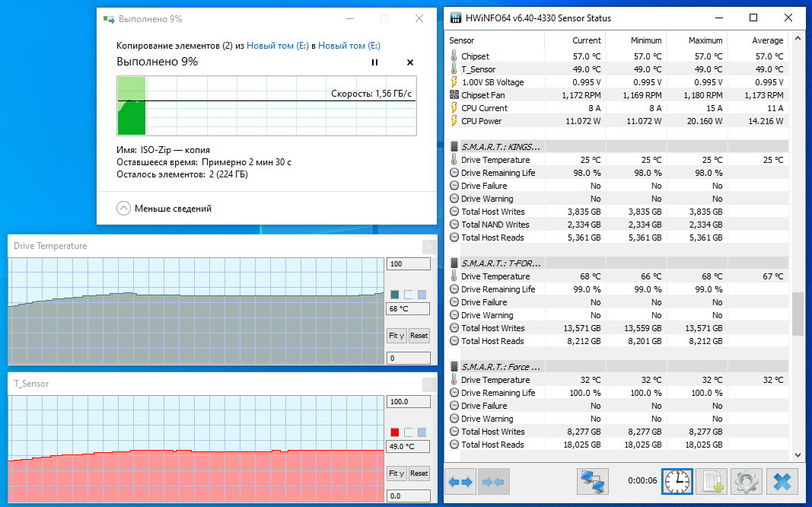
Task: Select the 32 °C Drive Temperature thermometer icon
Action: click(x=454, y=380)
